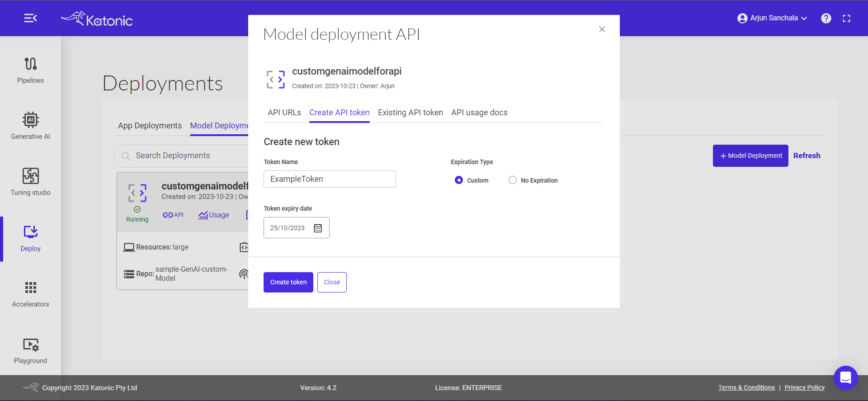Switch to the API URLs tab
The width and height of the screenshot is (868, 401).
tap(284, 113)
